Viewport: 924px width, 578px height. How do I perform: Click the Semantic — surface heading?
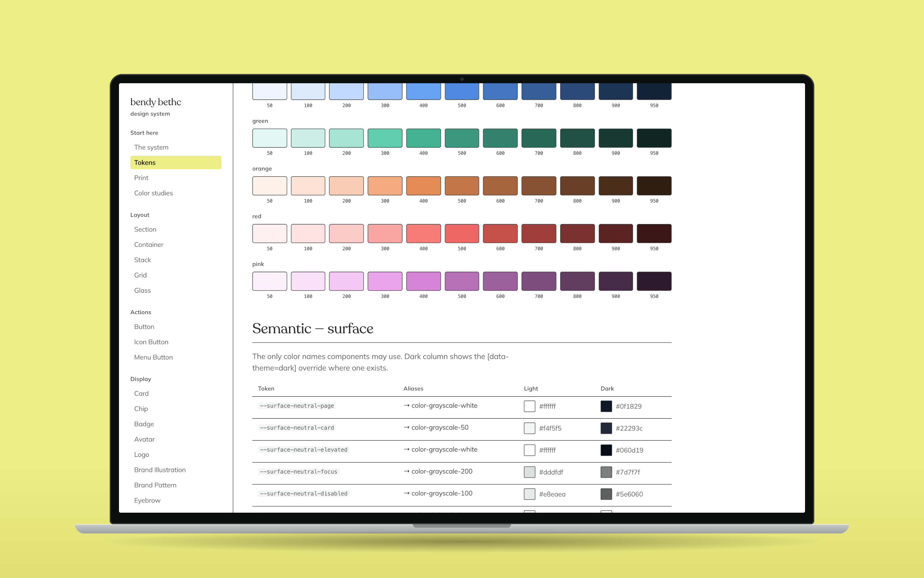point(313,328)
